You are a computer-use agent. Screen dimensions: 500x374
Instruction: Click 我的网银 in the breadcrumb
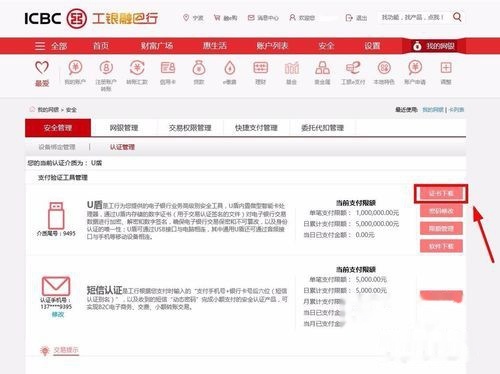click(x=48, y=110)
